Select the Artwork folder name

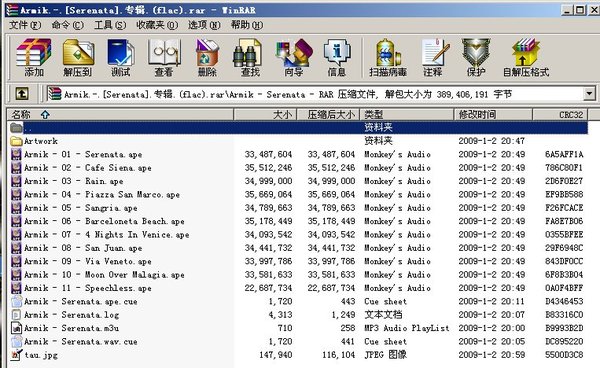point(41,141)
